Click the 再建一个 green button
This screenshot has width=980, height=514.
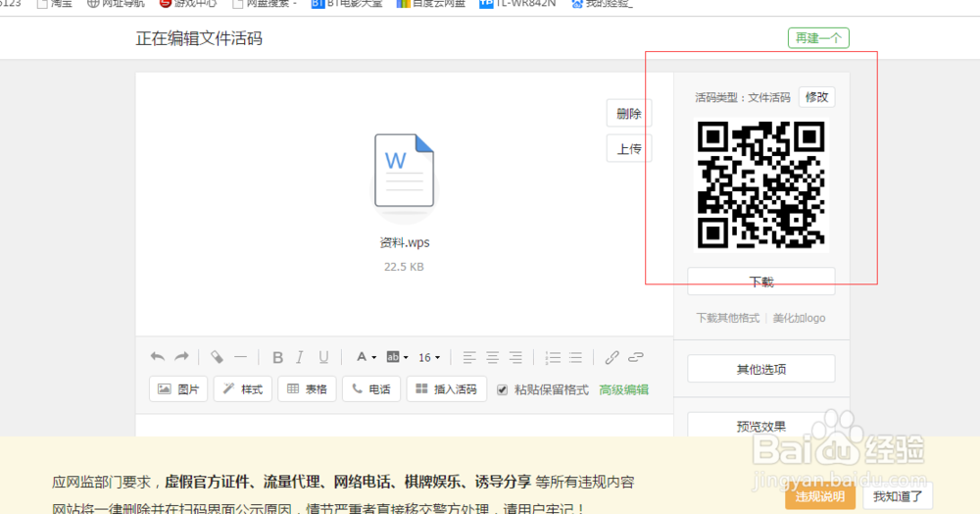pos(818,38)
